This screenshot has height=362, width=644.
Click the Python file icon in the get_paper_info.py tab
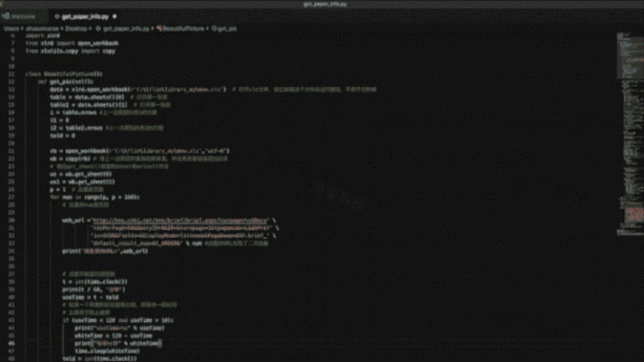tap(57, 16)
